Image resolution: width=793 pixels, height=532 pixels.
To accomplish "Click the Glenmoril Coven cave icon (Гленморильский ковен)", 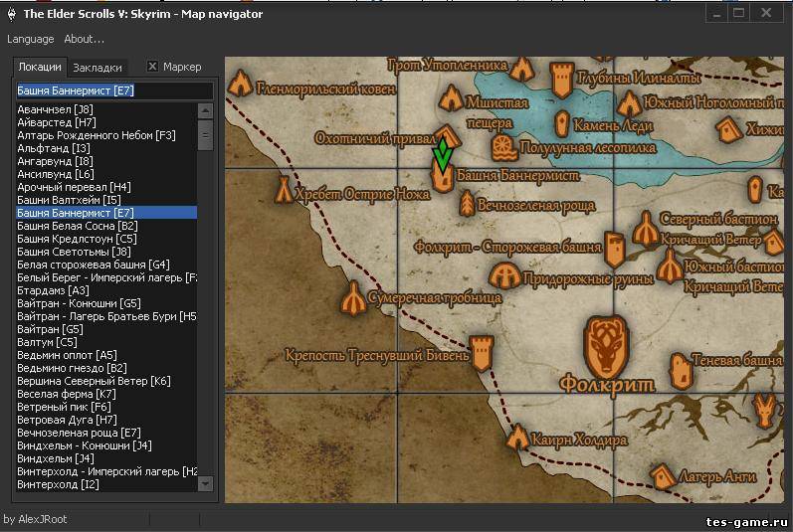I will click(240, 84).
